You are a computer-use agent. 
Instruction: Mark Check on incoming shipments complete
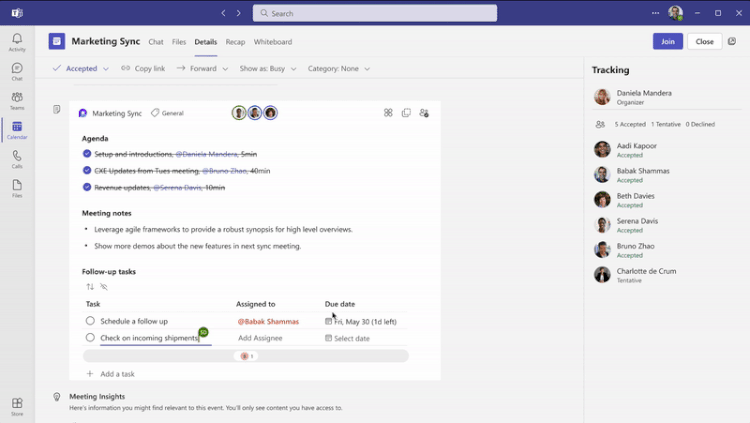point(90,337)
